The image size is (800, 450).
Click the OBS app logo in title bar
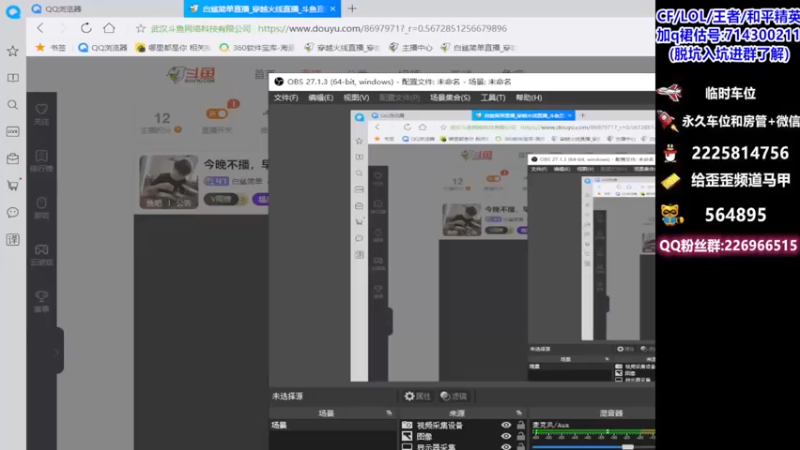click(279, 82)
